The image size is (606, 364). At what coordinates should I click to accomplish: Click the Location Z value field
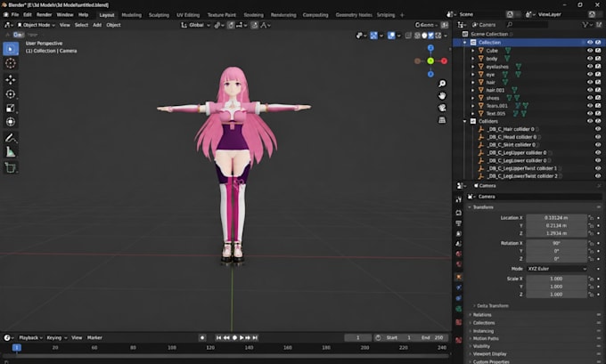click(x=556, y=233)
